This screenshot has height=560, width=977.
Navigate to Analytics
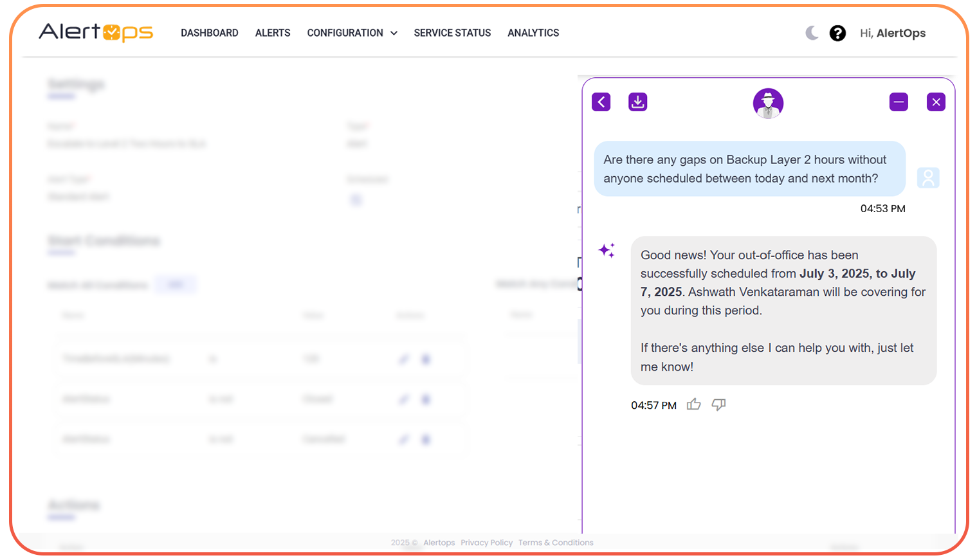coord(533,33)
